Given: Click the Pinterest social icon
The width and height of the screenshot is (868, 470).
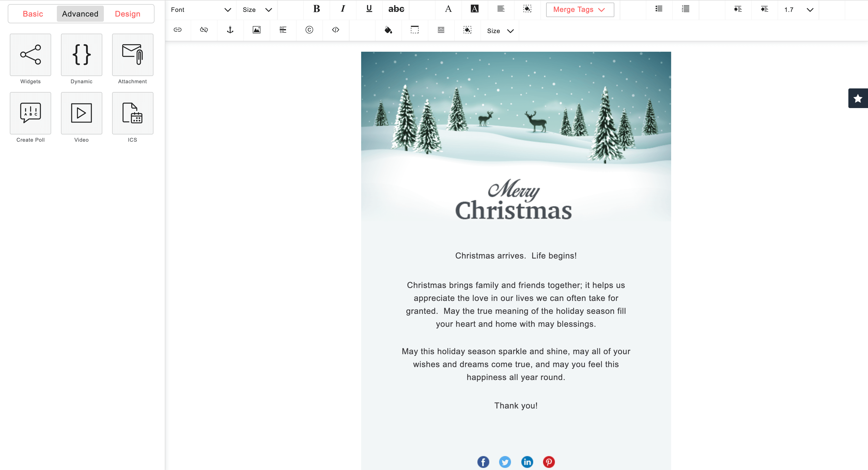Looking at the screenshot, I should pyautogui.click(x=549, y=461).
